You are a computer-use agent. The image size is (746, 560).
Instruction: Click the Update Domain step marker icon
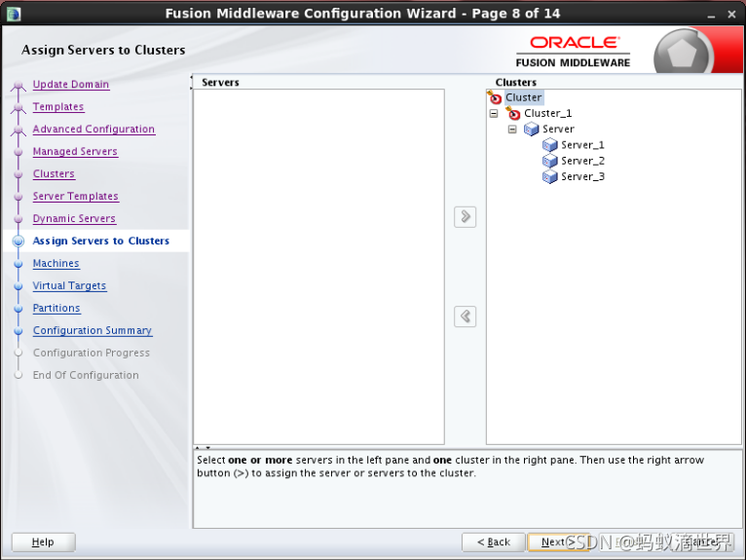19,86
